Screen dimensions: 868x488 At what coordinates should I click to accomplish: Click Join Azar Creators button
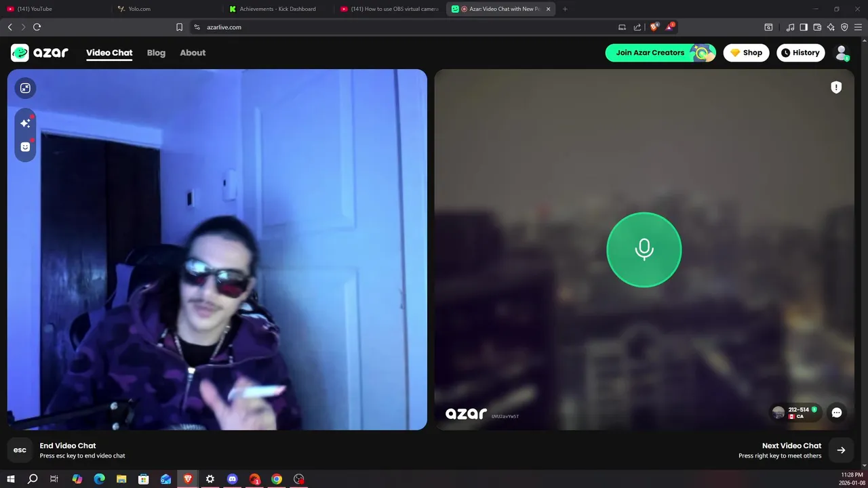tap(660, 53)
